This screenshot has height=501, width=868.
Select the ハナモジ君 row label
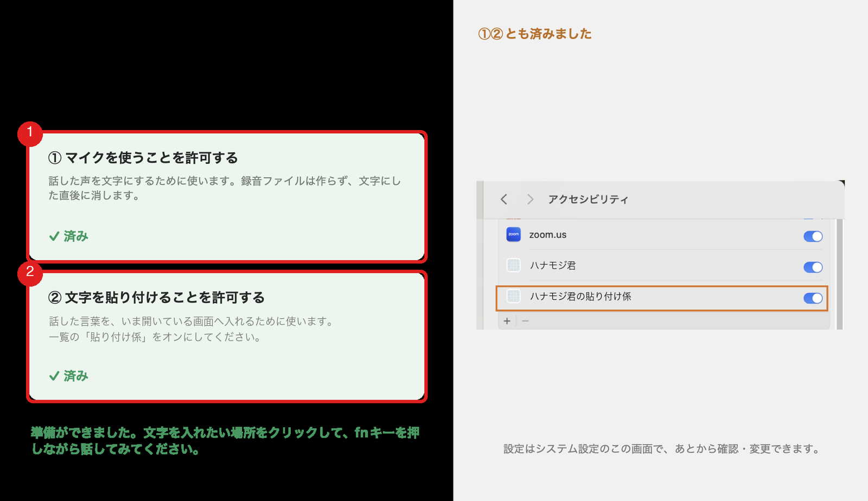[x=553, y=266]
